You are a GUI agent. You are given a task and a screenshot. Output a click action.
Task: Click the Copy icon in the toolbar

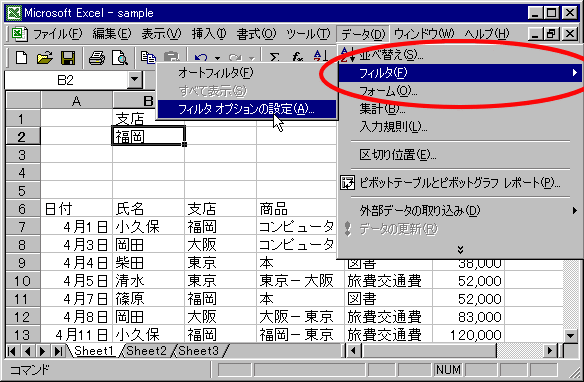[x=148, y=57]
